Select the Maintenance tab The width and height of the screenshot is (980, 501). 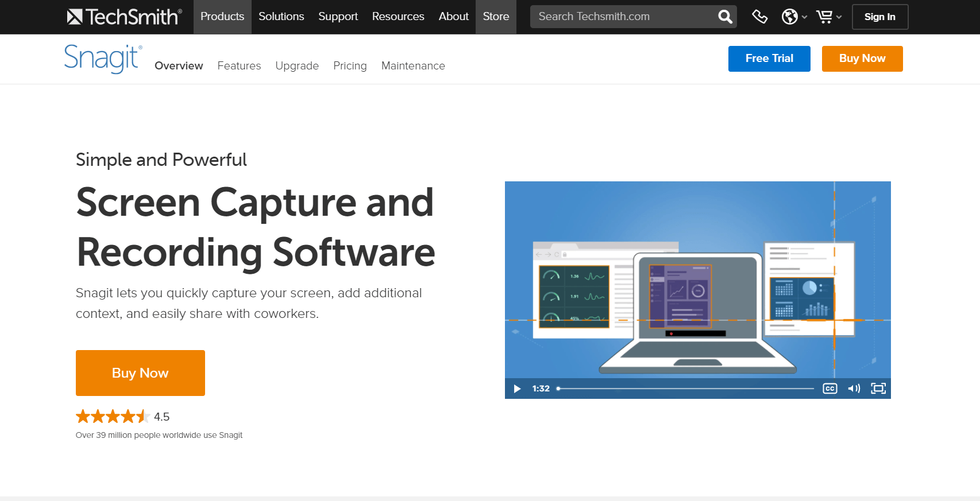tap(413, 65)
